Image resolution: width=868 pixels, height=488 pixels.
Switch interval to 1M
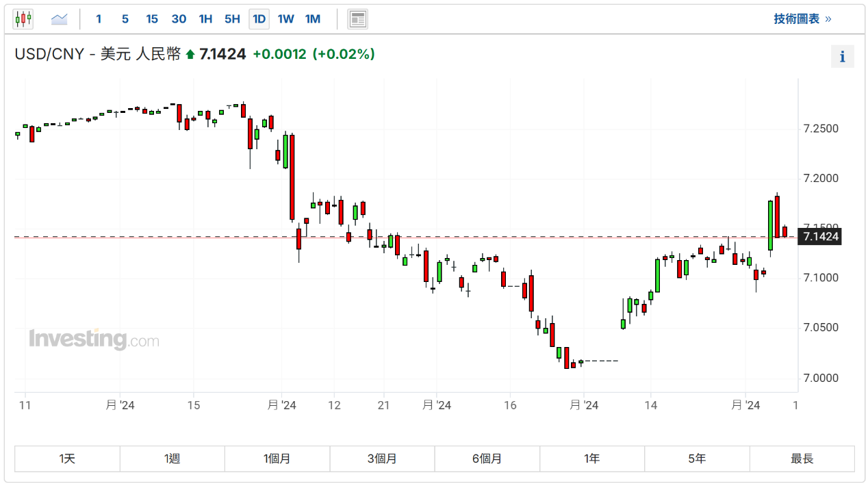click(313, 19)
